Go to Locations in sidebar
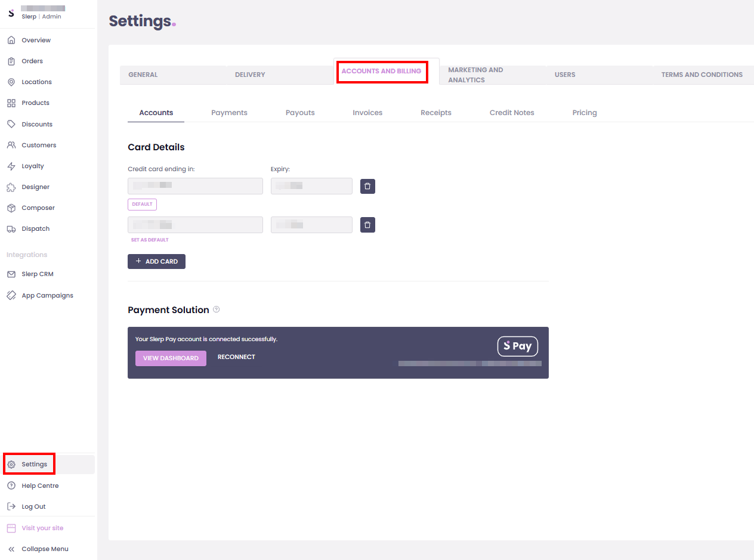Image resolution: width=754 pixels, height=560 pixels. click(36, 82)
